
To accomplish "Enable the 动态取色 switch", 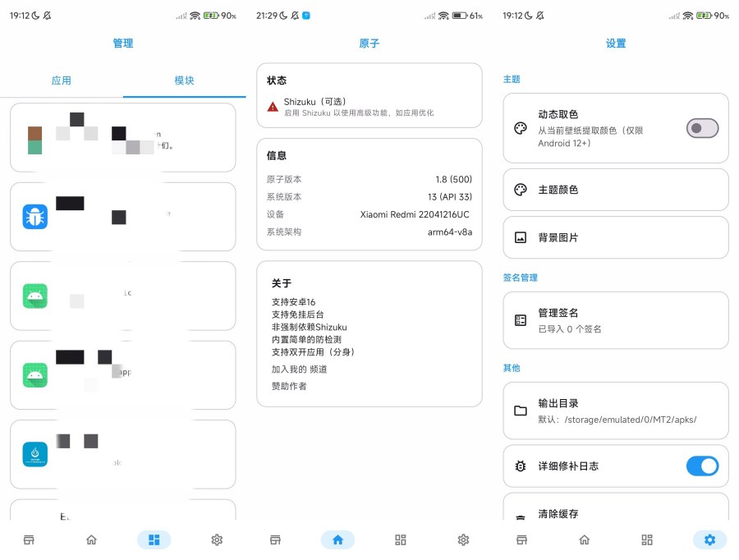I will (x=702, y=129).
